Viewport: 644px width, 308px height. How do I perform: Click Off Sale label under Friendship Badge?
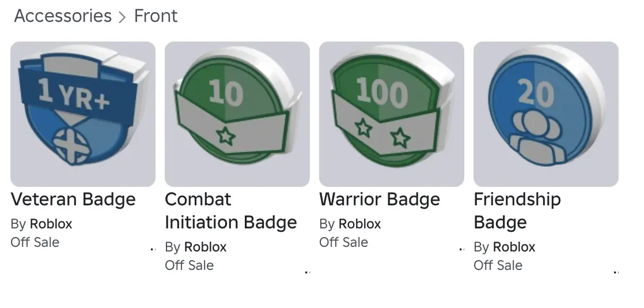pos(498,265)
